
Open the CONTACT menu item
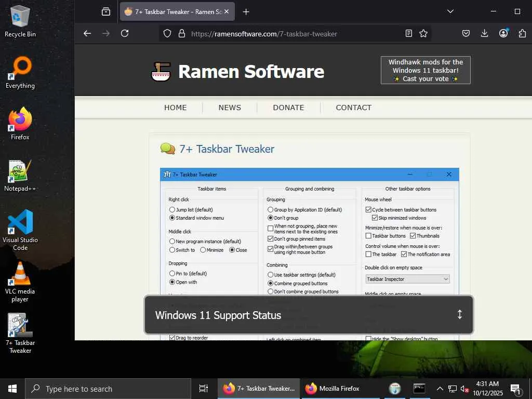point(353,108)
